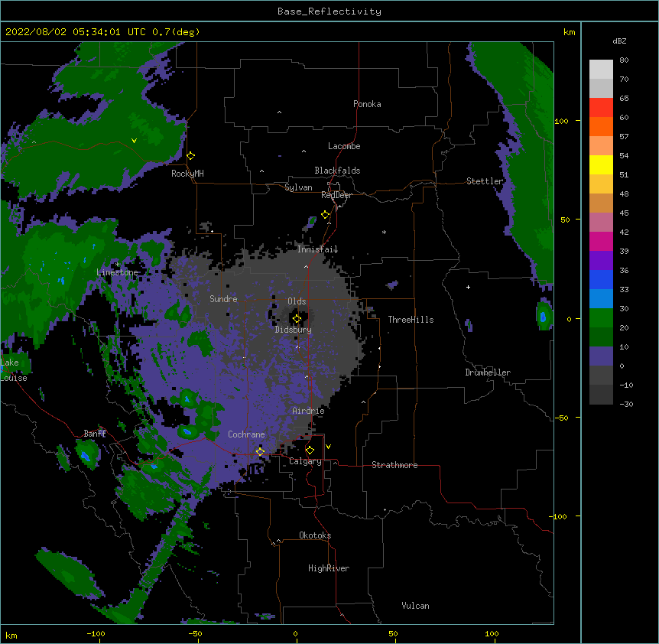The height and width of the screenshot is (644, 659).
Task: Click the Base_Reflectivity title
Action: (329, 11)
